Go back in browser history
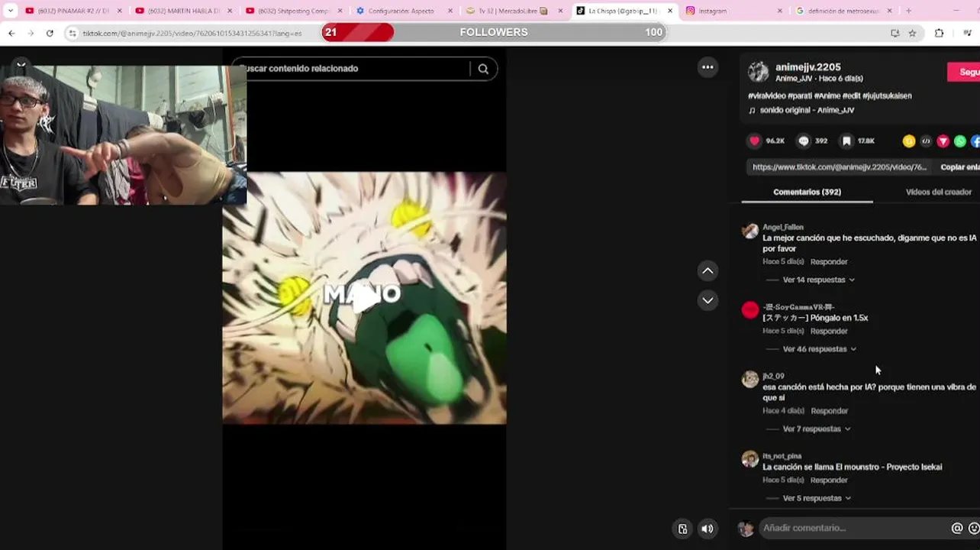Viewport: 980px width, 550px height. 11,33
